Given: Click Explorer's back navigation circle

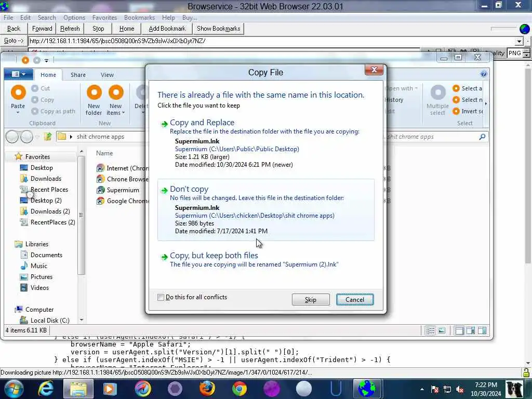Looking at the screenshot, I should (12, 137).
